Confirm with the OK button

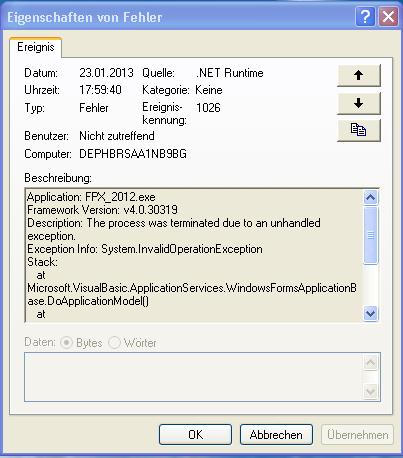point(195,435)
